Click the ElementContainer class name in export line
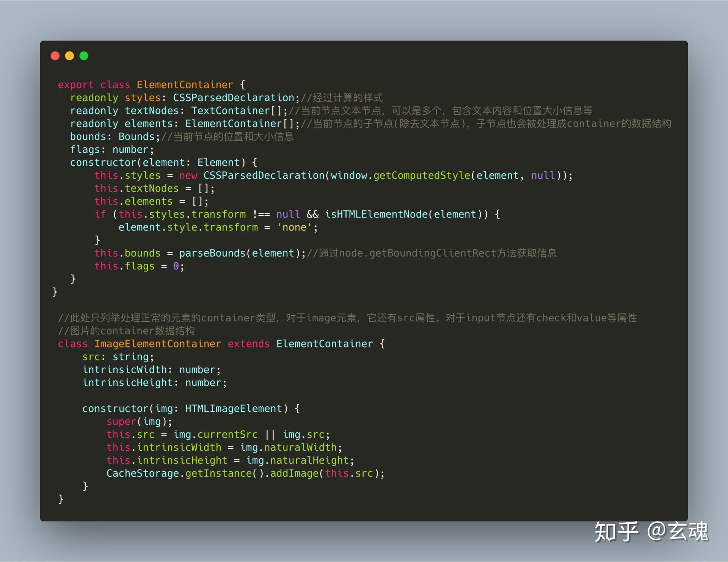 coord(185,85)
